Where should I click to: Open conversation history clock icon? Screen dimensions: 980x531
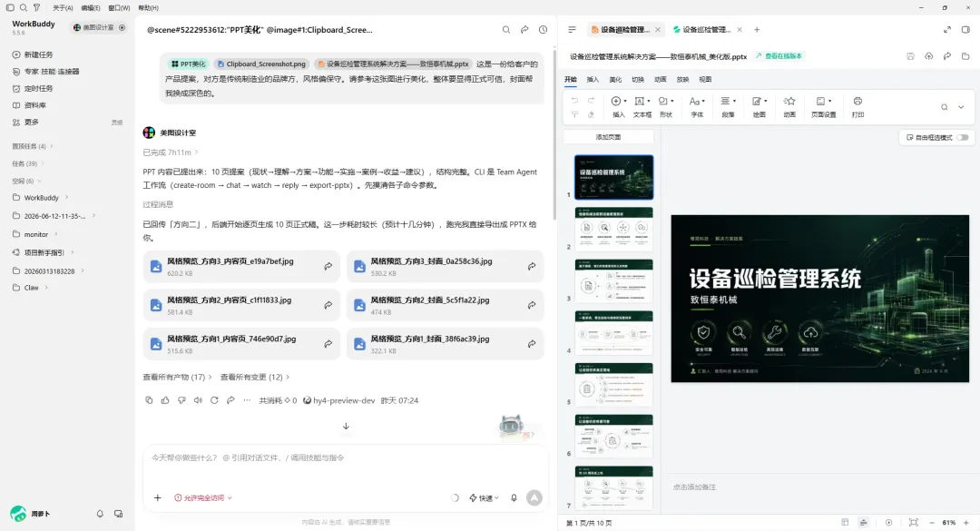click(x=544, y=29)
